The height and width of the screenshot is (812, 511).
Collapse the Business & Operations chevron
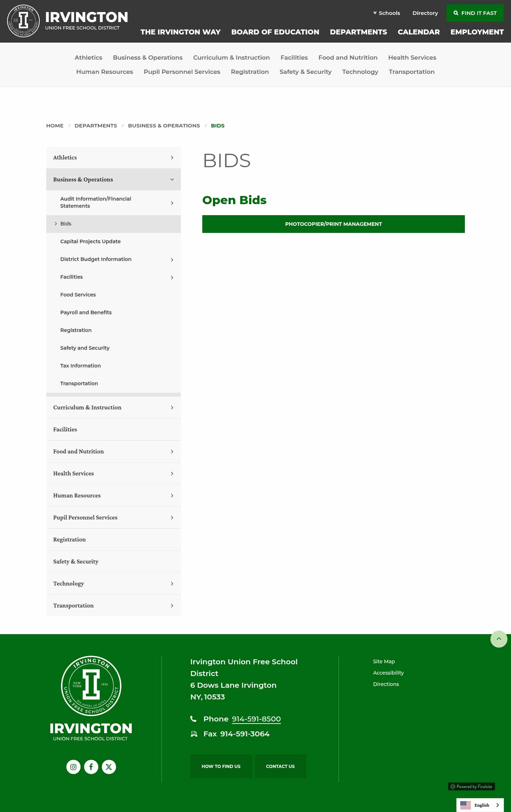172,180
